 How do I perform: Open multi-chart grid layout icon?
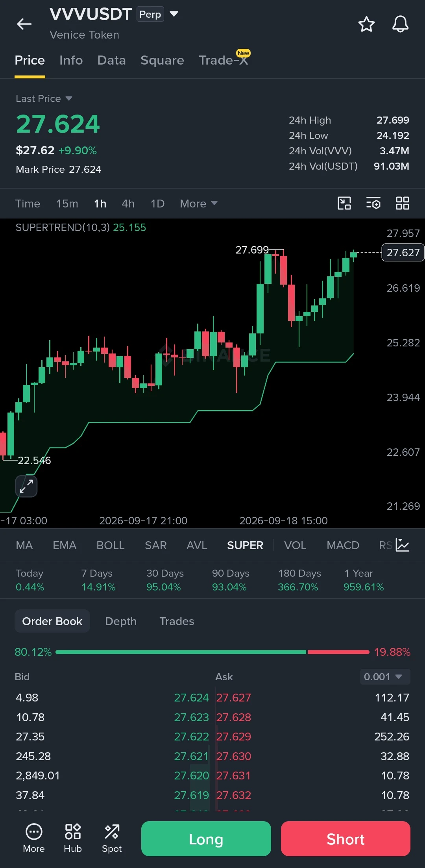[403, 203]
